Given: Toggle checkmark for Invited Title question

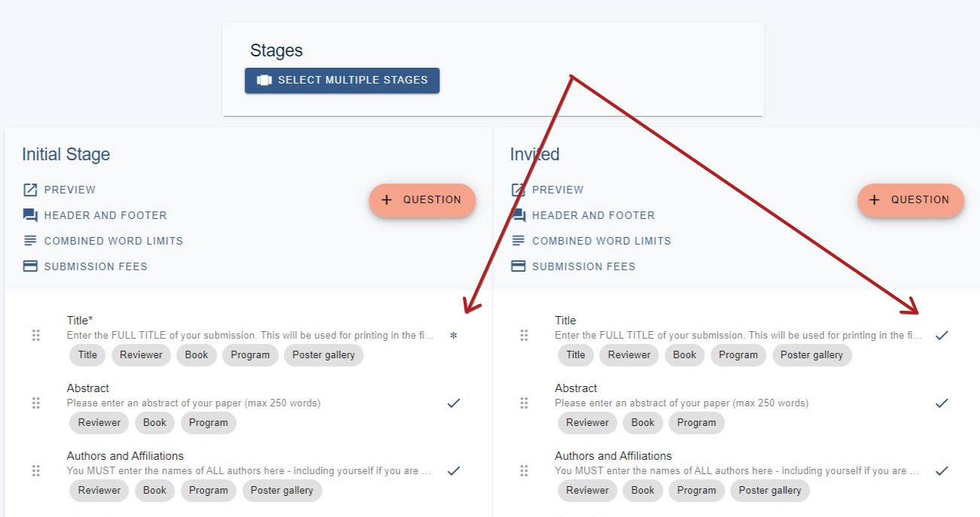Looking at the screenshot, I should click(942, 336).
